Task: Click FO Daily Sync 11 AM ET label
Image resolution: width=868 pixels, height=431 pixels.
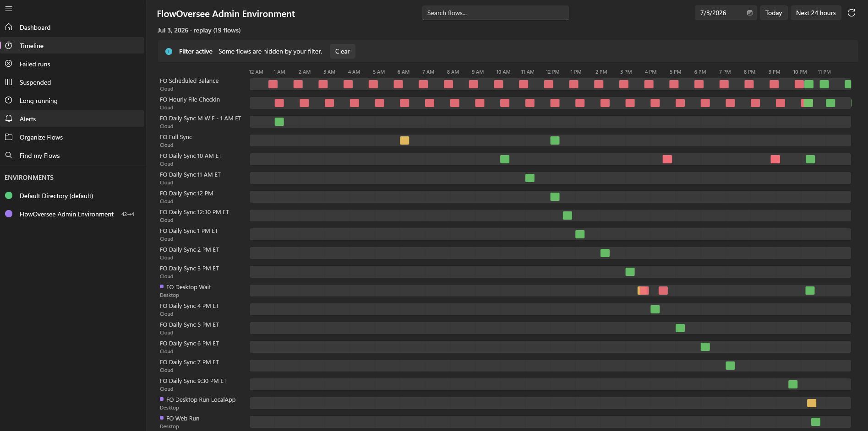Action: click(190, 174)
